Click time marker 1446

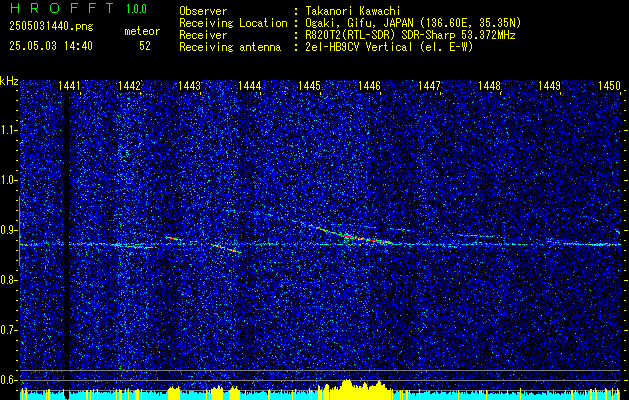point(369,85)
